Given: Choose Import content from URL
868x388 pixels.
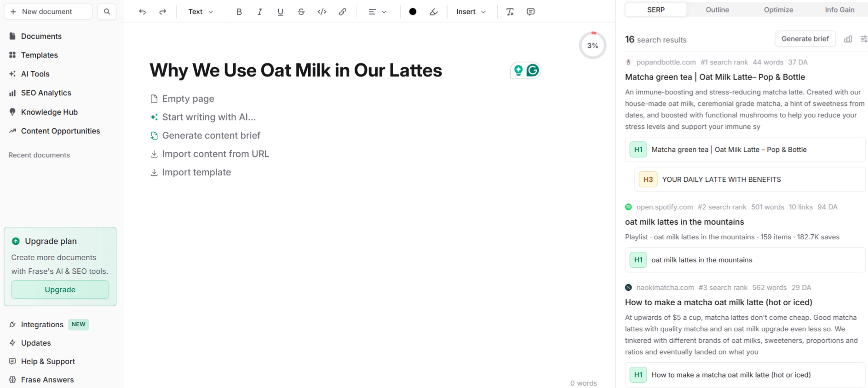Looking at the screenshot, I should (210, 154).
